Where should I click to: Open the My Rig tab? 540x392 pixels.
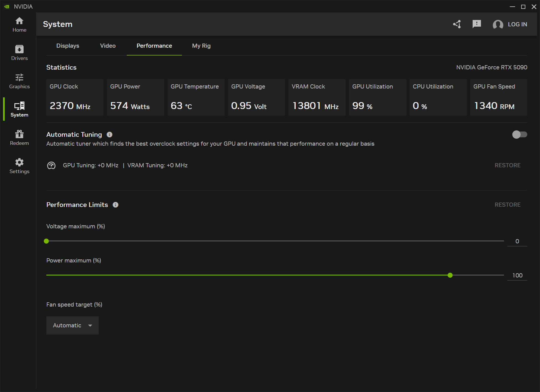[x=201, y=46]
